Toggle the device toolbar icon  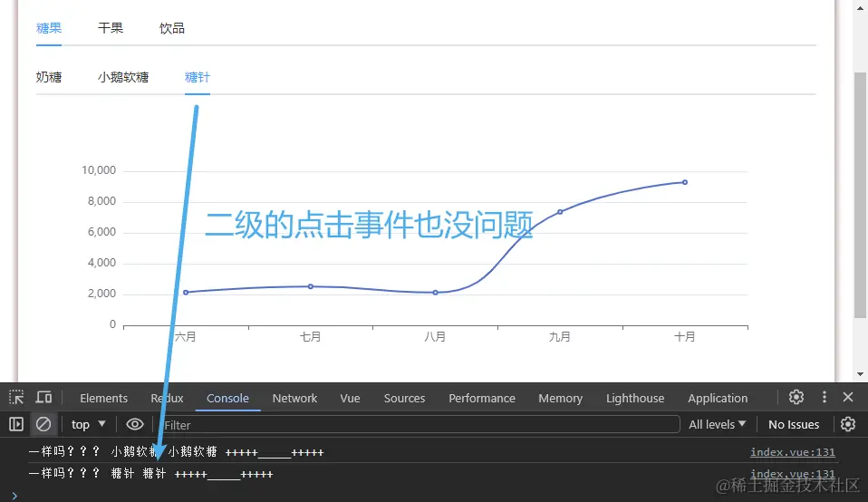point(43,398)
